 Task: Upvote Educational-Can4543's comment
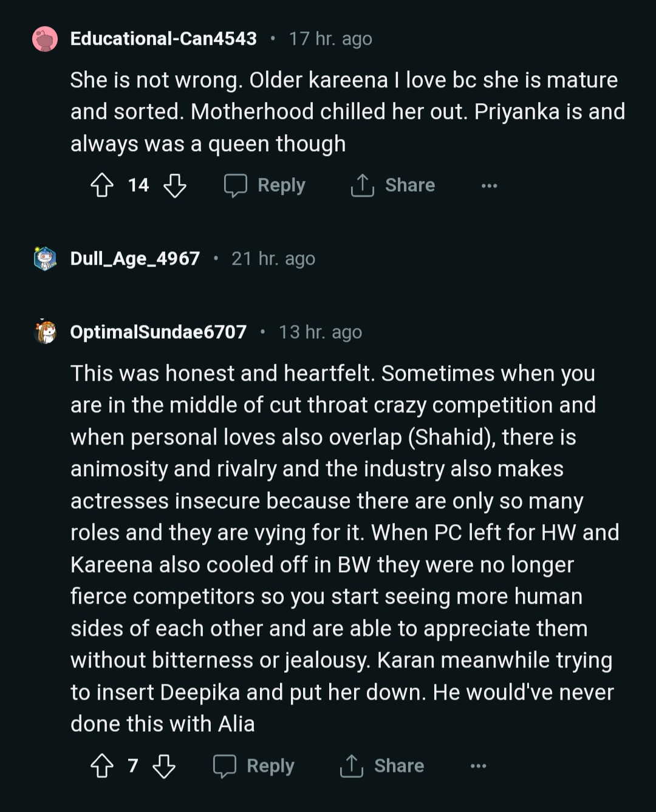[x=102, y=185]
